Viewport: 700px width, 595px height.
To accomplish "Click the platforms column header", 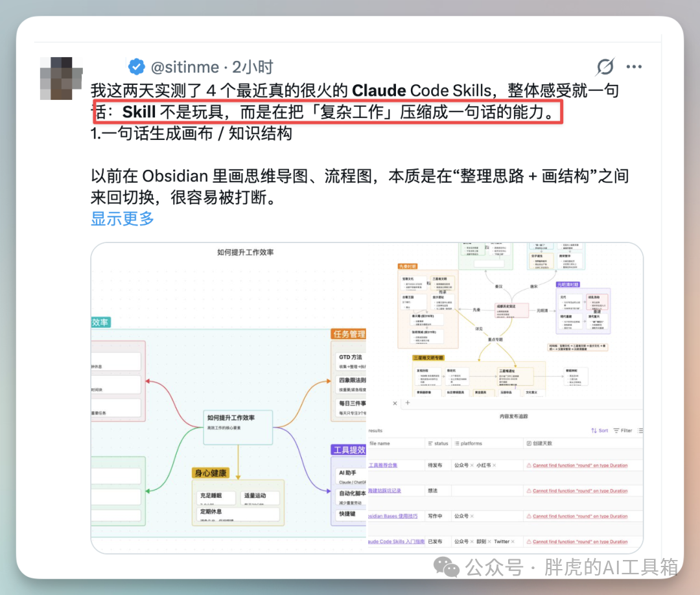I will (471, 443).
